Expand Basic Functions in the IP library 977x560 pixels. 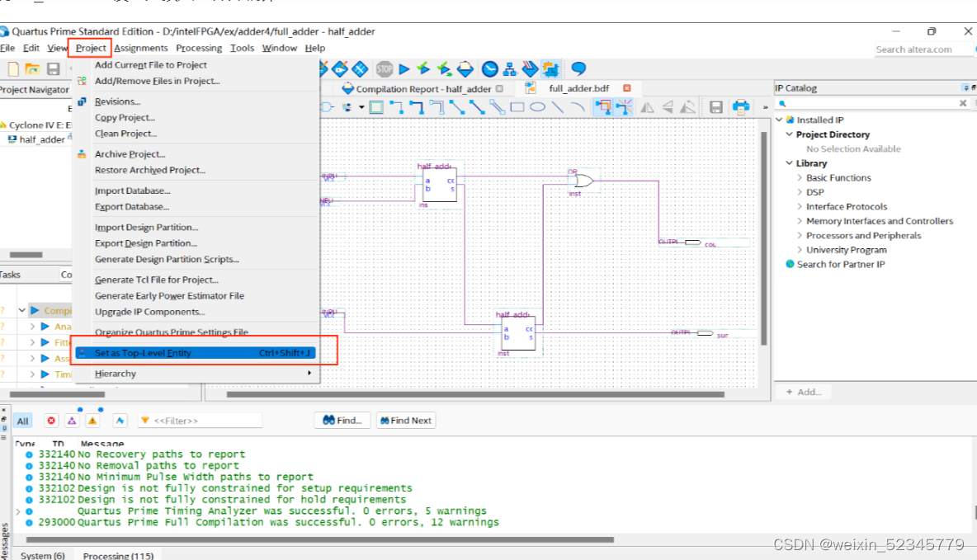click(x=800, y=177)
